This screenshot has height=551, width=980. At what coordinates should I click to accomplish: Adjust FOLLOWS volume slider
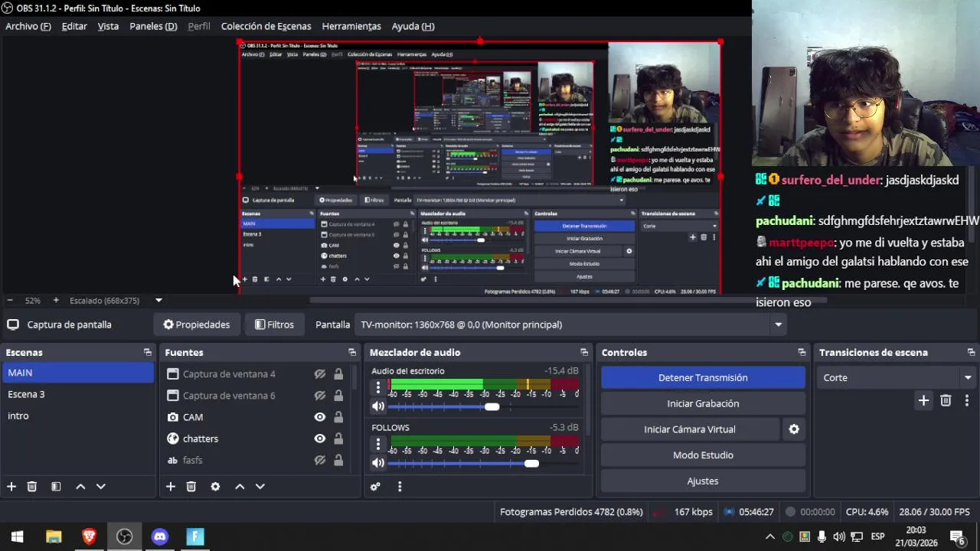(531, 463)
